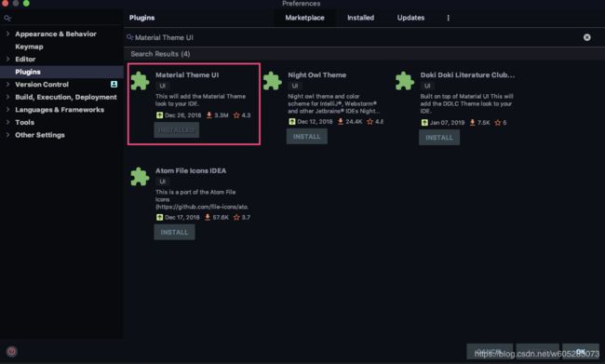
Task: Click the Doki Doki Literature Club plugin icon
Action: point(405,81)
